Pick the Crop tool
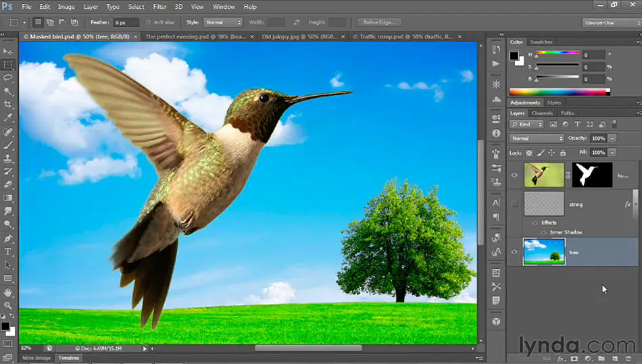Screen dimensions: 642x364 tap(8, 104)
